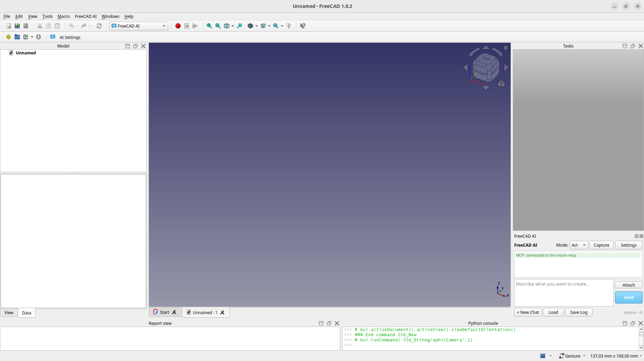Screen dimensions: 644x361
Task: Open the Edit menu
Action: (x=19, y=16)
